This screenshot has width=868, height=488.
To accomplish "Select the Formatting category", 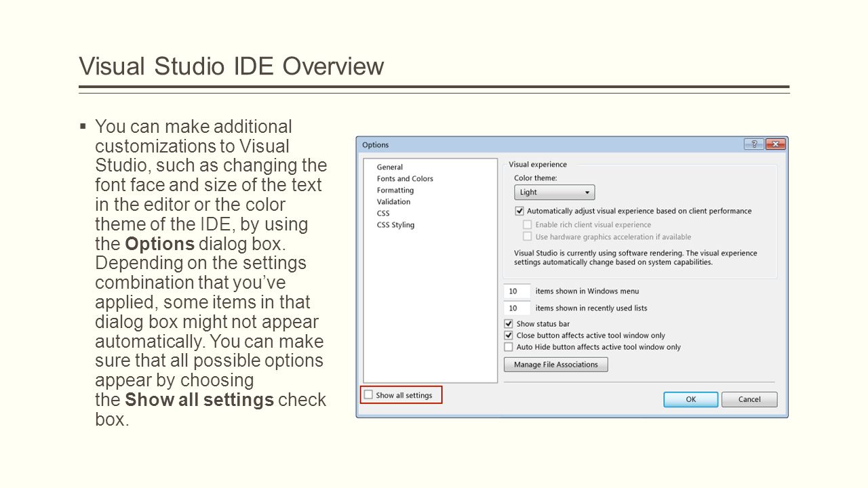I will 395,190.
